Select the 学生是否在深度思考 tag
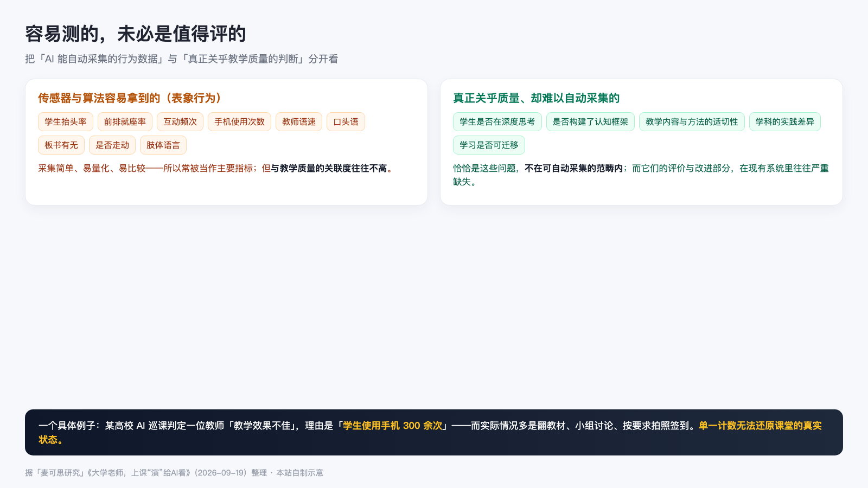Viewport: 868px width, 488px height. pos(497,122)
